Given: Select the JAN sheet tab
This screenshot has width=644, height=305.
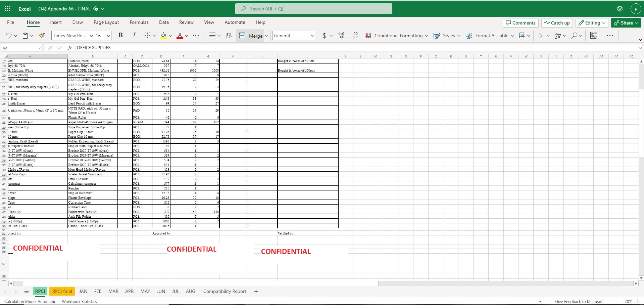Looking at the screenshot, I should coord(83,291).
